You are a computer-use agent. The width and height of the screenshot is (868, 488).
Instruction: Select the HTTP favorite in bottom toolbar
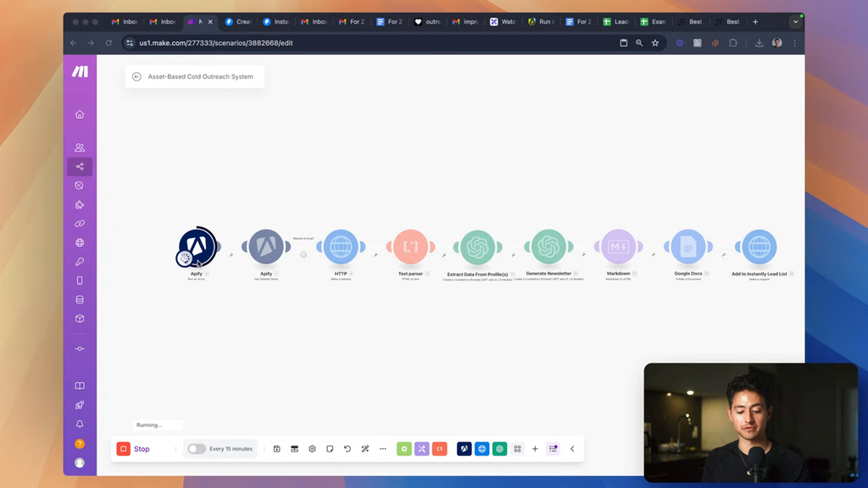click(481, 449)
